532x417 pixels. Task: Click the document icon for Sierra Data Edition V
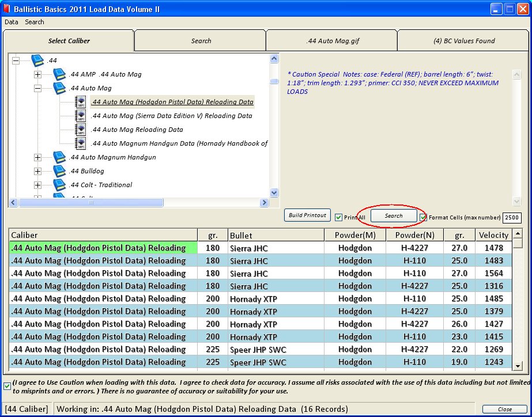pos(81,116)
